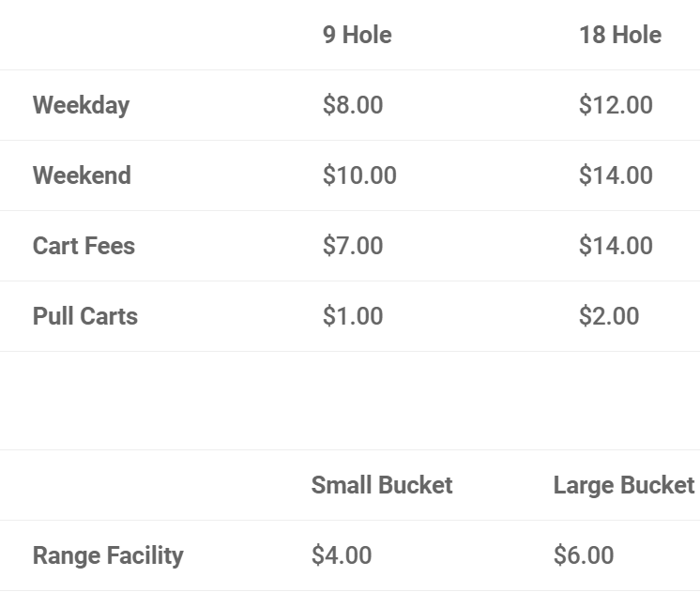The height and width of the screenshot is (607, 700).
Task: Click the Small Bucket column header
Action: (x=382, y=485)
